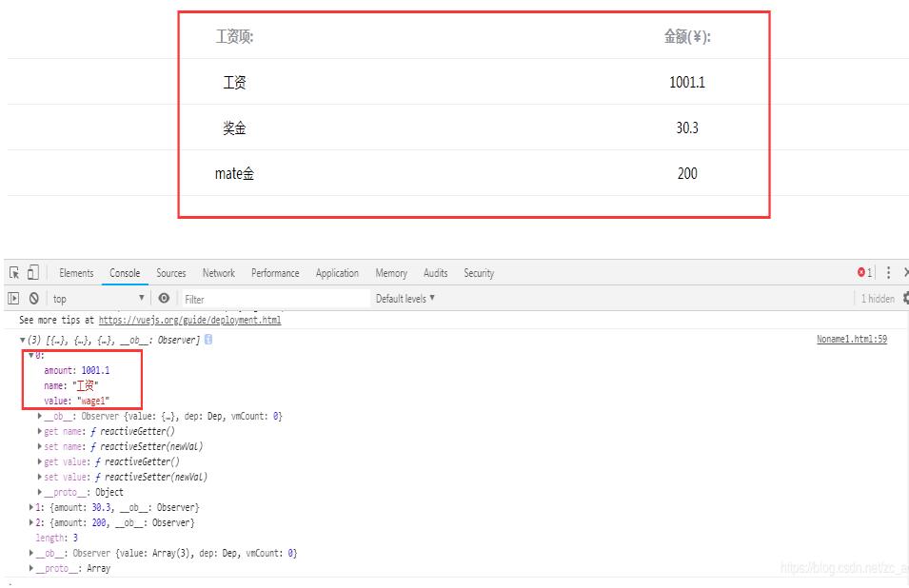The image size is (909, 588).
Task: Click the 工资 row name cell
Action: click(235, 82)
